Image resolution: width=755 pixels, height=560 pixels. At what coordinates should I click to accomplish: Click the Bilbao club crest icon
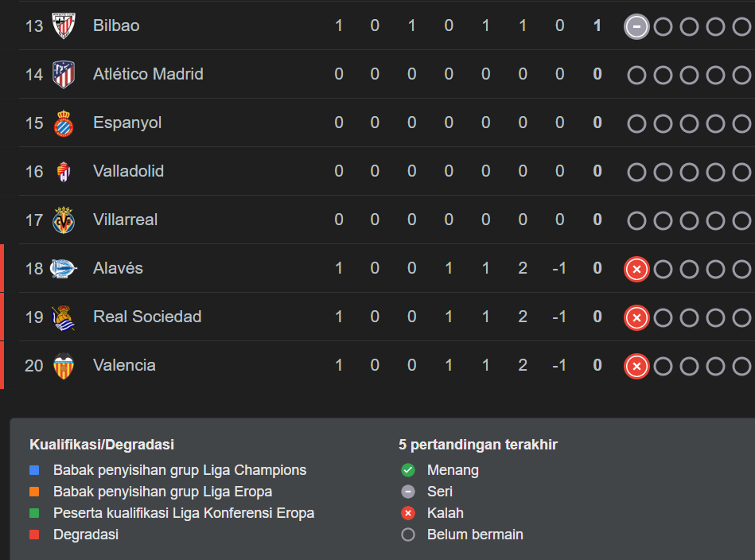click(x=64, y=25)
